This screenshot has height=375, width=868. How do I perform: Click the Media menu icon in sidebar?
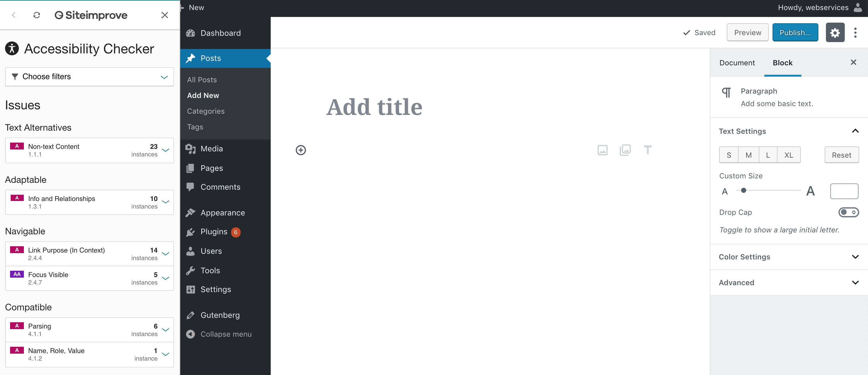tap(190, 148)
